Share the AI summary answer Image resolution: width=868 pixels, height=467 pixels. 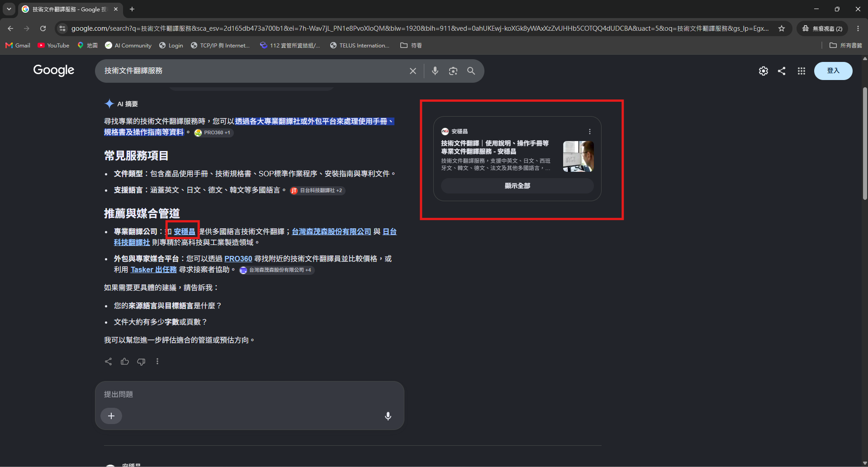[x=109, y=361]
